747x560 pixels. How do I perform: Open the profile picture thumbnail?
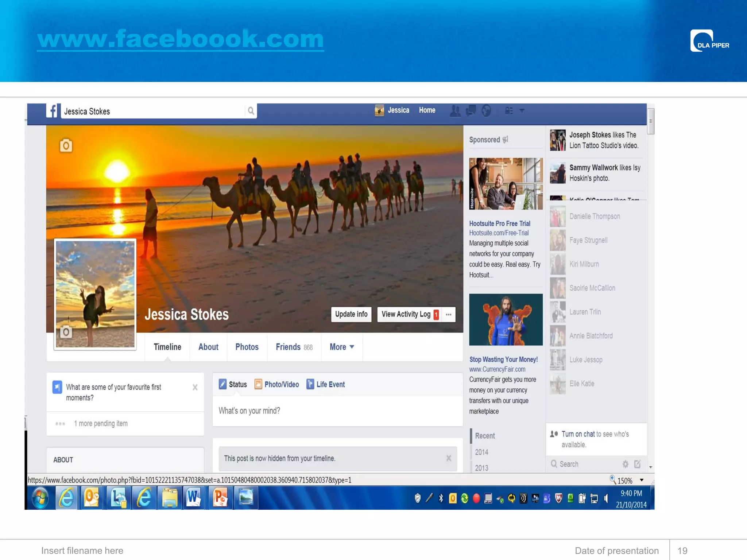coord(95,294)
